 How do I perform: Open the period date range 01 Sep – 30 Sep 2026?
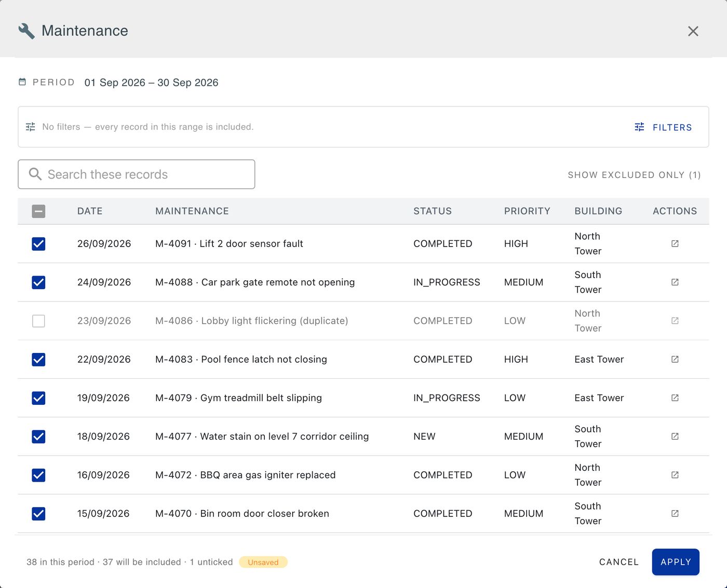click(x=151, y=83)
